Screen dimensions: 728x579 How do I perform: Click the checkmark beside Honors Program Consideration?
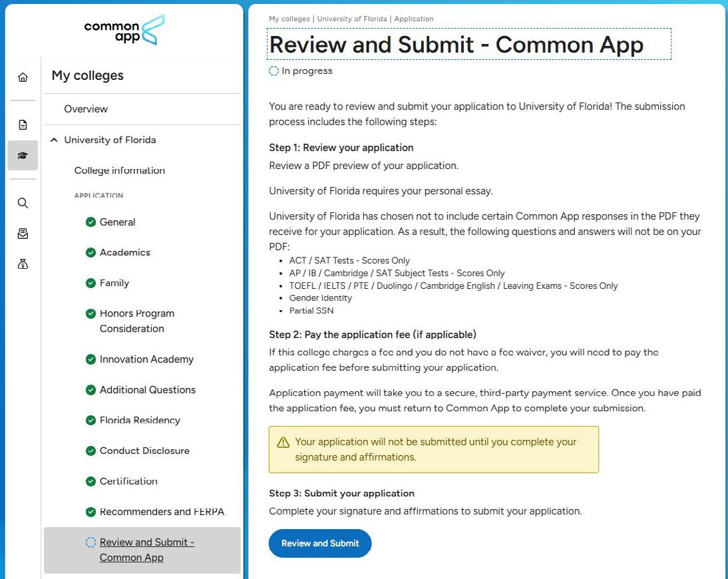coord(91,314)
